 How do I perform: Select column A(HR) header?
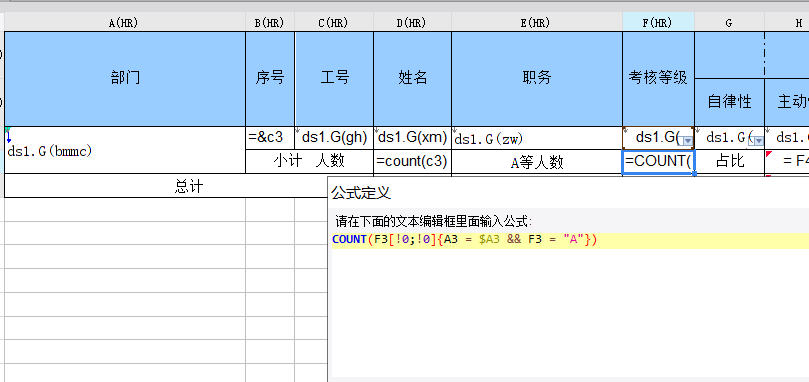(125, 23)
